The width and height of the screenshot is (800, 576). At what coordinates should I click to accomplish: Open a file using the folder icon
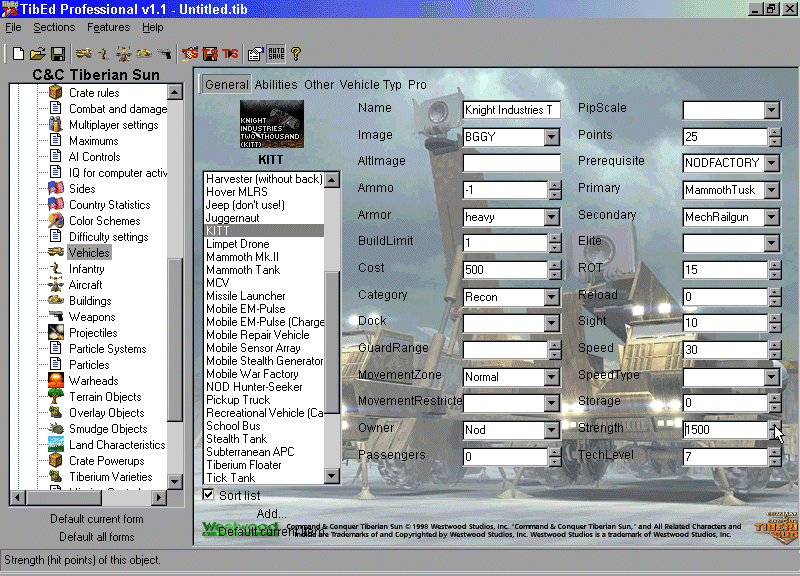point(38,54)
